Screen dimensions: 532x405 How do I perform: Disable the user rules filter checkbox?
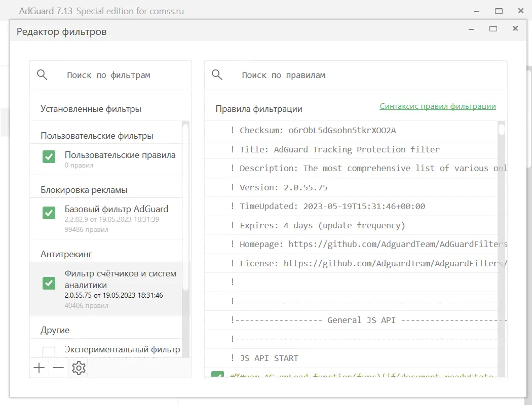49,157
